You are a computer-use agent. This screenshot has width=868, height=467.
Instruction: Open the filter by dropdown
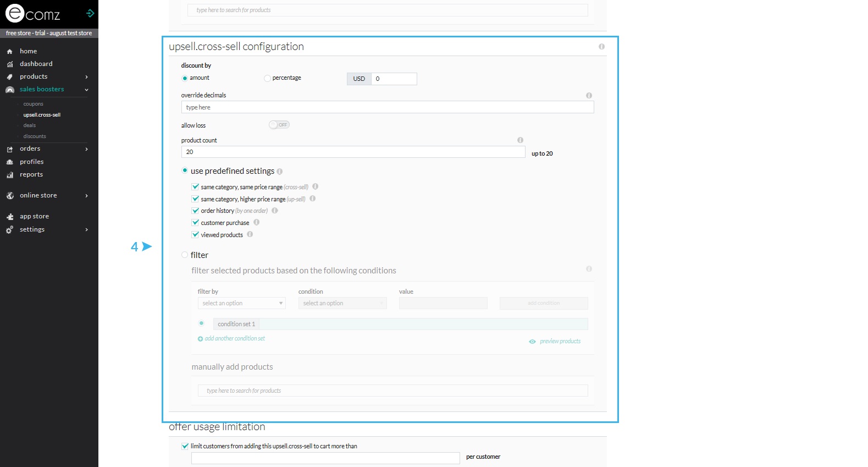pos(241,303)
